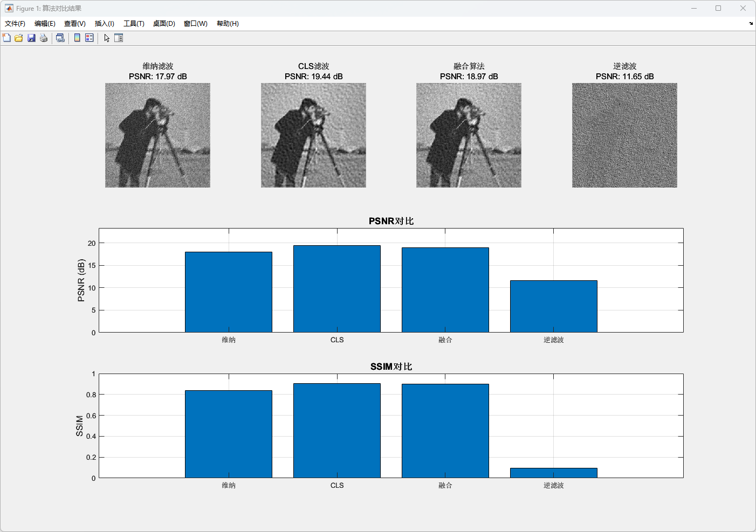The height and width of the screenshot is (532, 756).
Task: Save the figure using the floppy disk icon
Action: 31,38
